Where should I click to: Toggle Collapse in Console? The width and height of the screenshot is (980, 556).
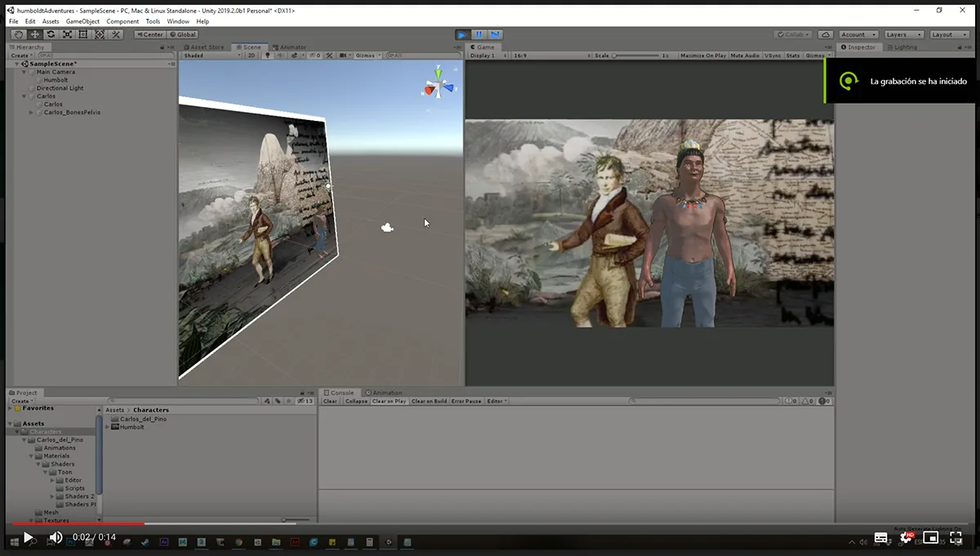356,401
